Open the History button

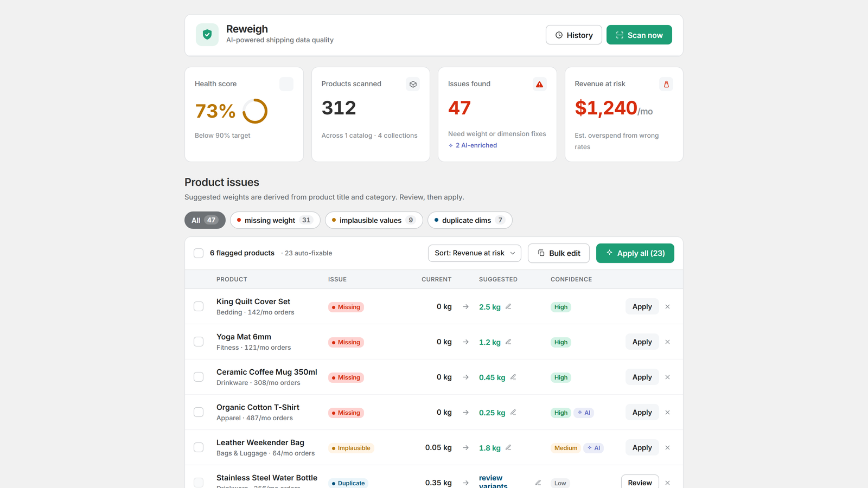573,35
